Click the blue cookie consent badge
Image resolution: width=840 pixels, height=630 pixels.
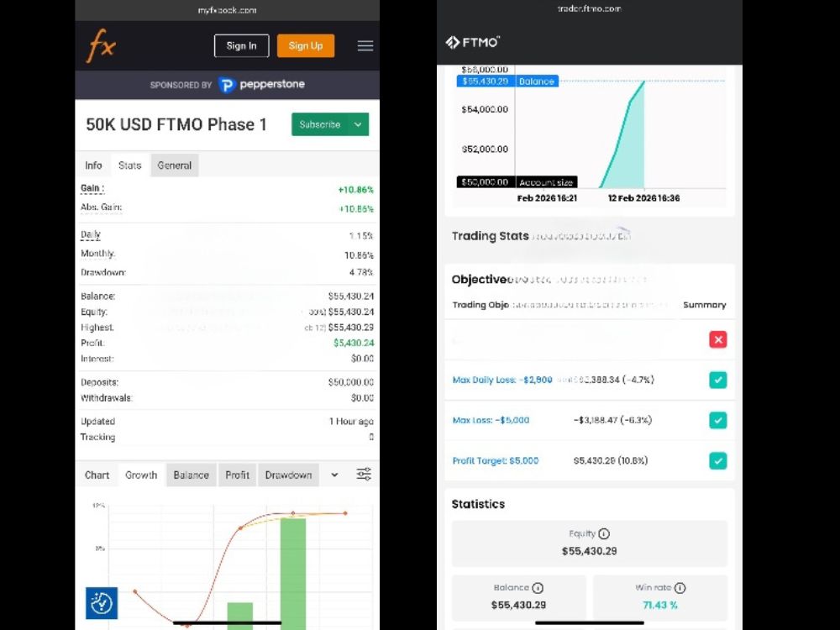[x=102, y=602]
